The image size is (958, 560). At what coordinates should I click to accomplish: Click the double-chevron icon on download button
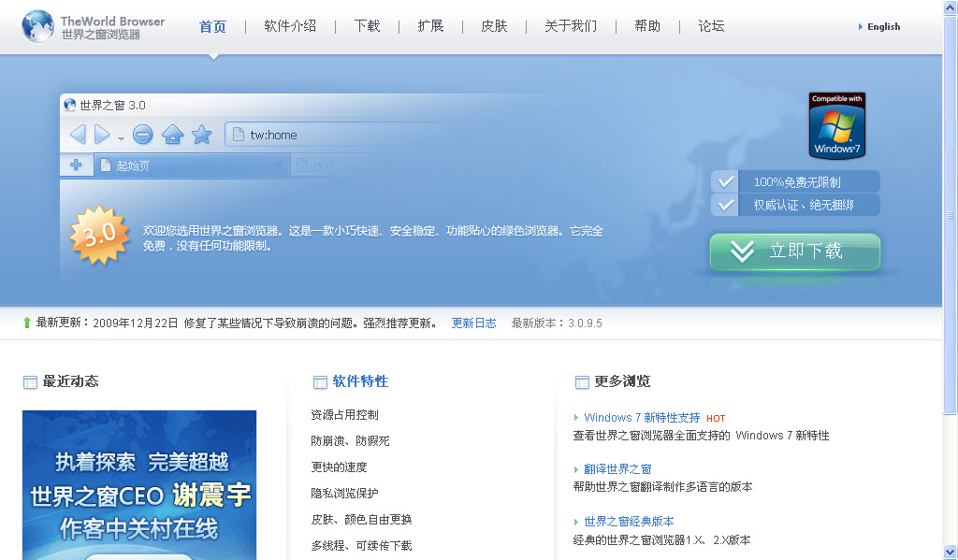click(742, 251)
